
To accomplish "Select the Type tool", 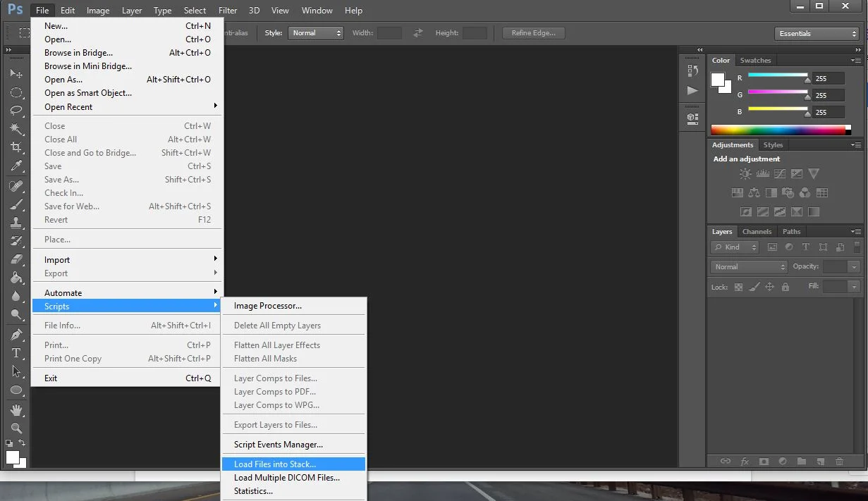I will coord(16,353).
